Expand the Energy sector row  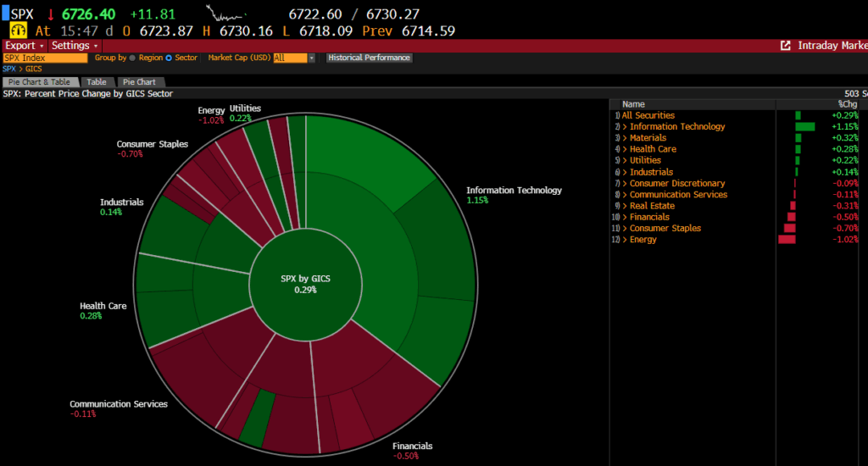click(x=625, y=240)
